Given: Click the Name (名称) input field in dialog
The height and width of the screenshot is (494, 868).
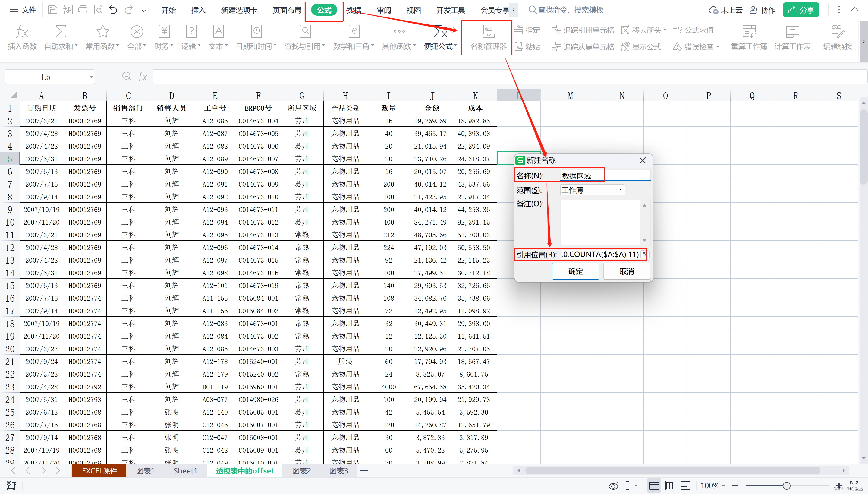Looking at the screenshot, I should pyautogui.click(x=605, y=176).
